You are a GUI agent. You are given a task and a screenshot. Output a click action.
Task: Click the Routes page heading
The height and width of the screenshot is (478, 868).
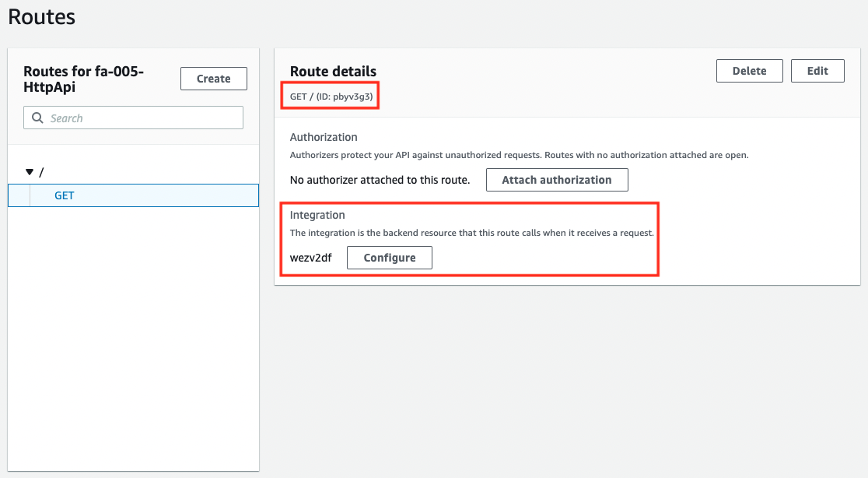[x=41, y=16]
